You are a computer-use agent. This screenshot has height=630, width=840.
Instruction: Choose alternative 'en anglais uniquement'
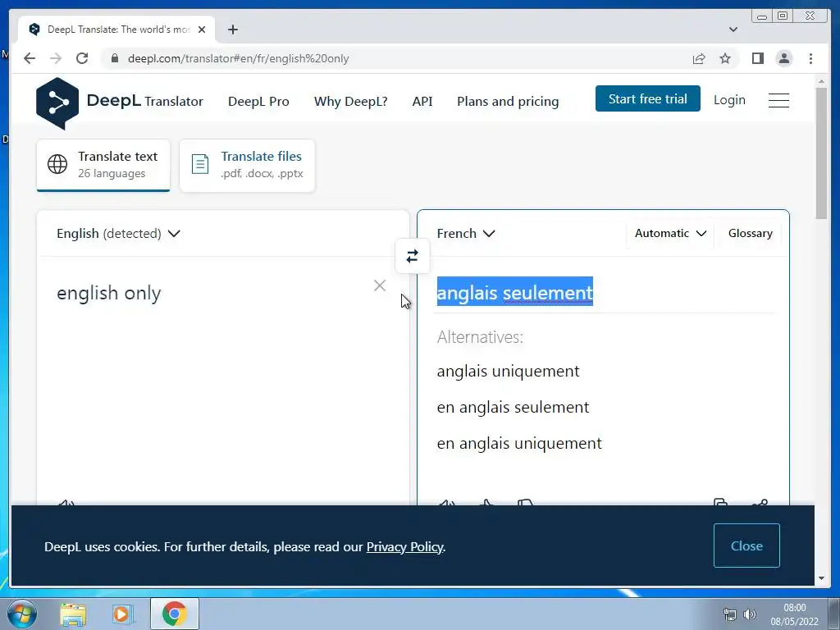[x=519, y=444]
